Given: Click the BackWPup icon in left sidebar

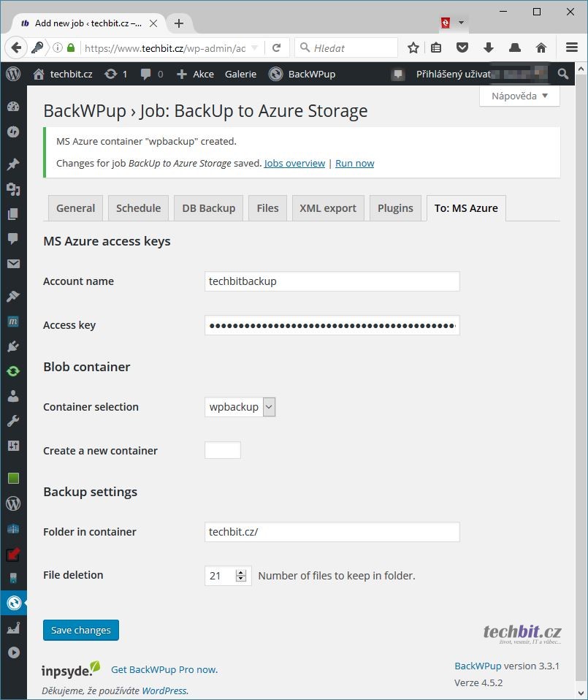Looking at the screenshot, I should (x=13, y=603).
